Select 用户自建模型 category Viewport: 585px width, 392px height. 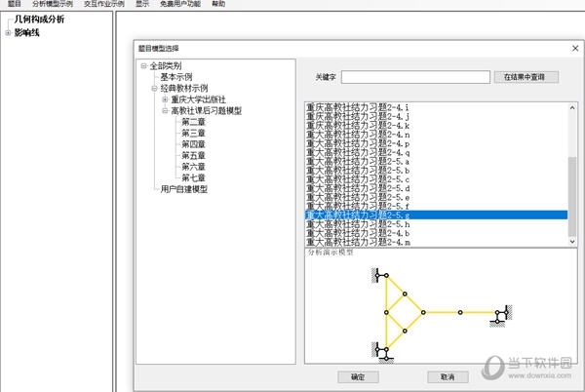[x=184, y=189]
